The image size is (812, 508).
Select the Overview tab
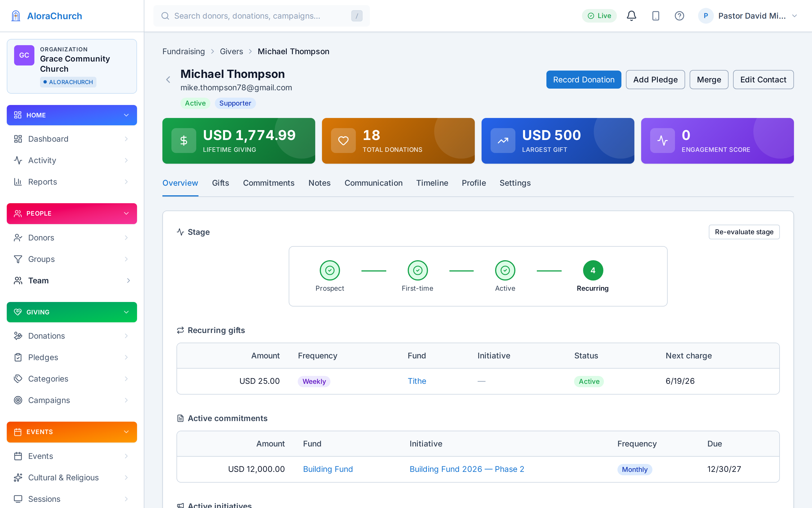pos(180,183)
